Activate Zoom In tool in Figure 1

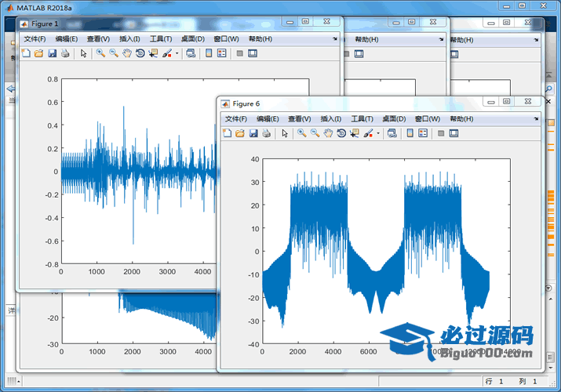point(100,53)
